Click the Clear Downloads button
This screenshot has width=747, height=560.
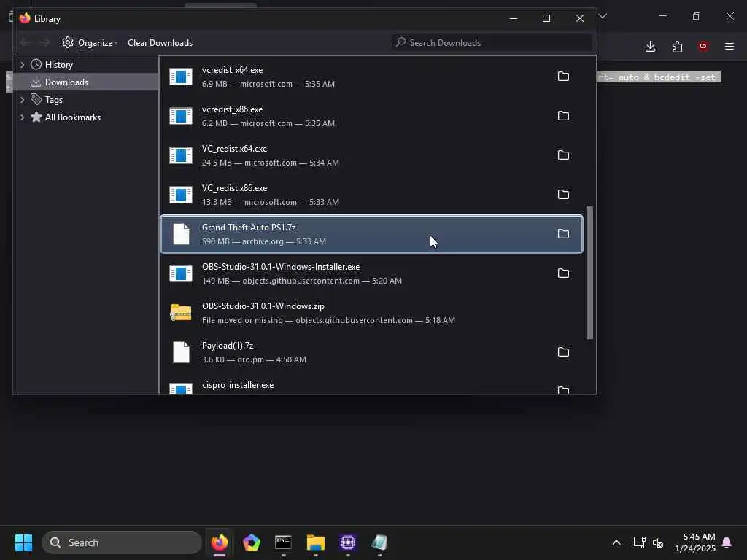(x=160, y=43)
